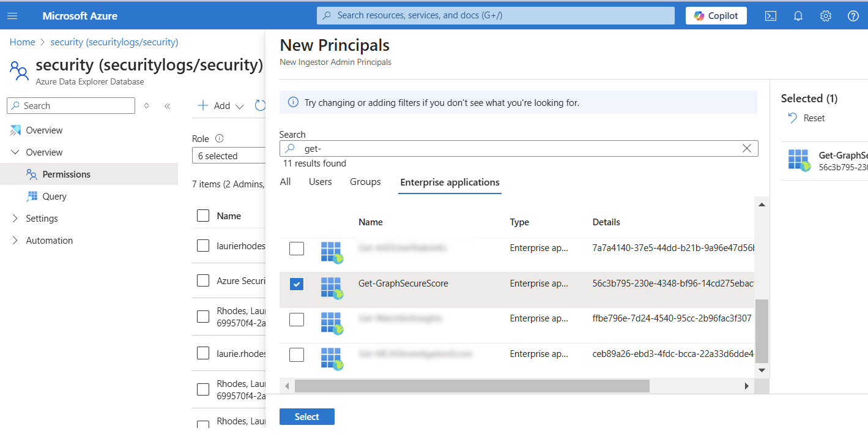This screenshot has height=439, width=868.
Task: Click the Type column header
Action: pyautogui.click(x=519, y=222)
